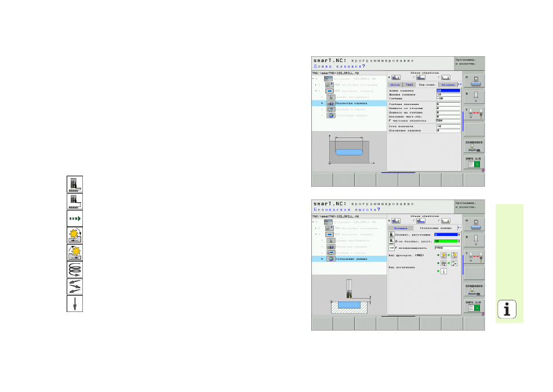Select the global data globe icon in upper tree
This screenshot has height=392, width=553.
[x=331, y=115]
